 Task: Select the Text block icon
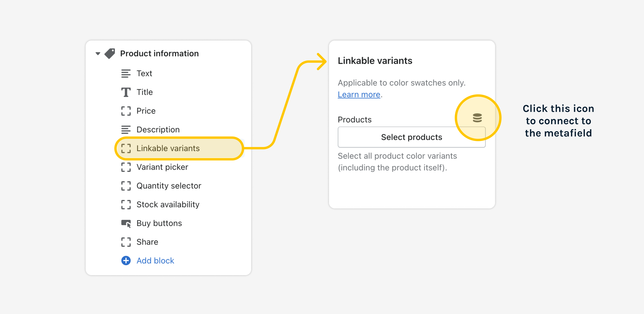point(126,74)
